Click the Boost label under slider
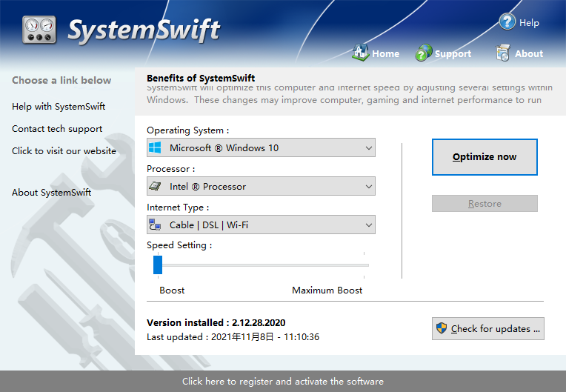Image resolution: width=566 pixels, height=392 pixels. pos(172,290)
